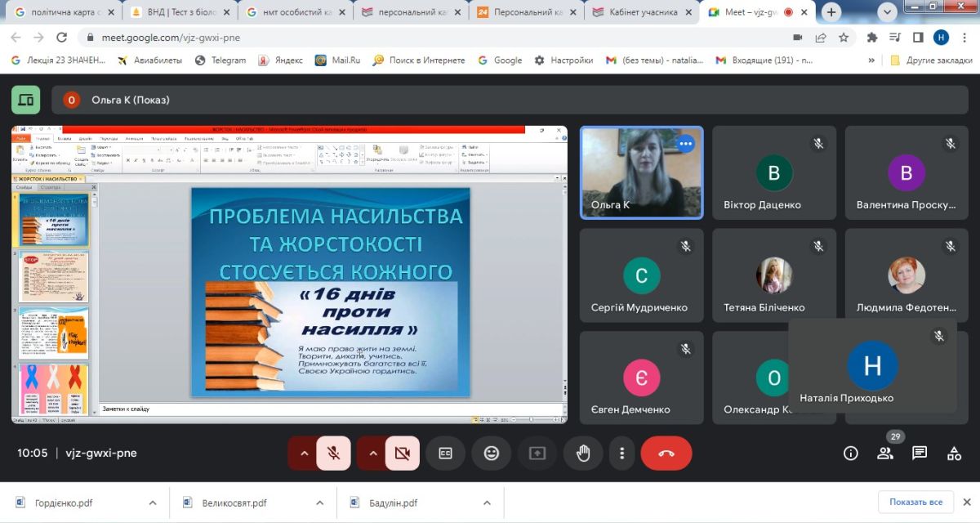Open the Activities icon
This screenshot has width=980, height=523.
(954, 454)
